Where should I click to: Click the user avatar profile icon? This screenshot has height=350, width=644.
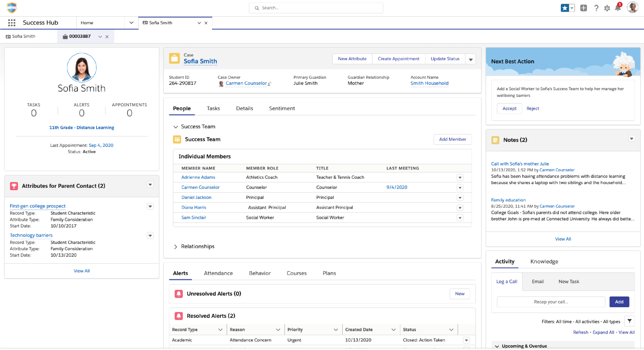click(x=632, y=8)
